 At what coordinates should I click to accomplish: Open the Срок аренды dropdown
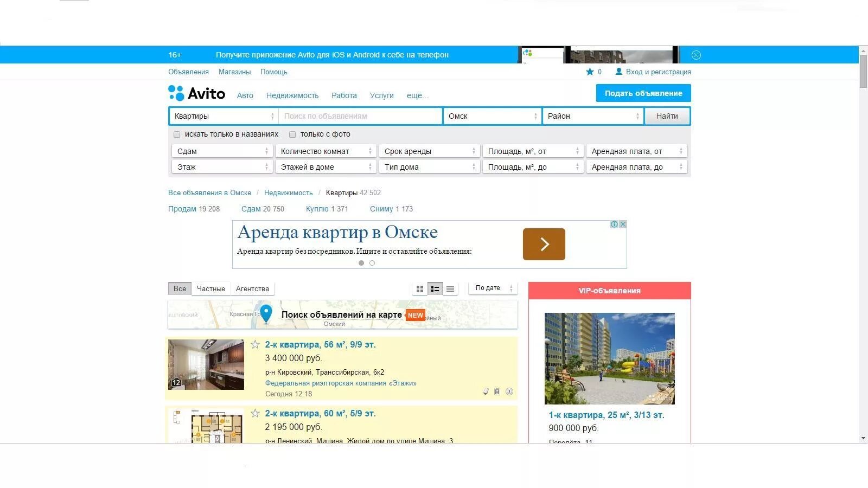click(x=429, y=151)
